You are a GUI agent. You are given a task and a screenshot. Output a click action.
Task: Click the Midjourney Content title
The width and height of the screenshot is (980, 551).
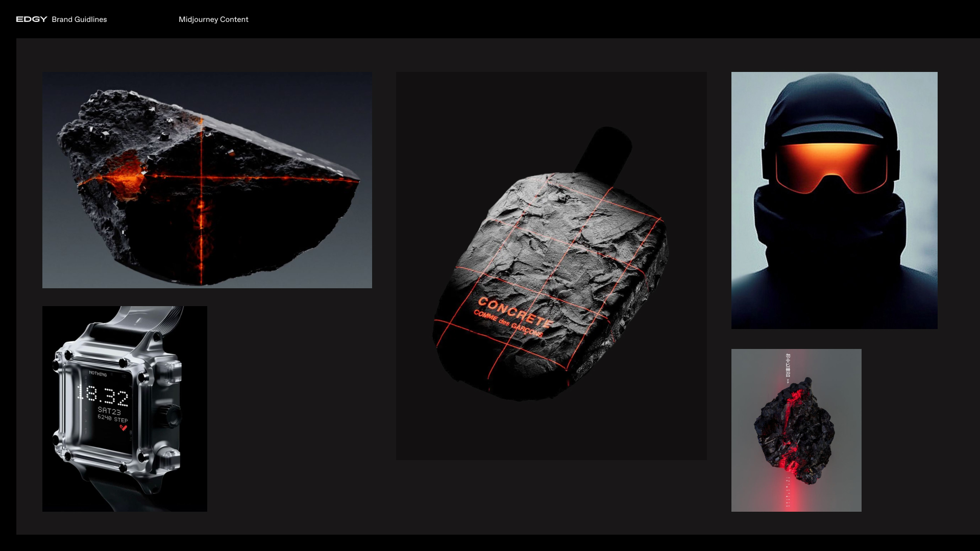click(x=213, y=19)
